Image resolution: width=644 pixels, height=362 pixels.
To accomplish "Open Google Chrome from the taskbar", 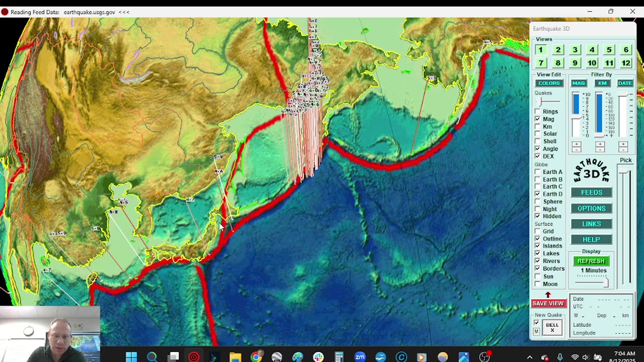I will (257, 357).
